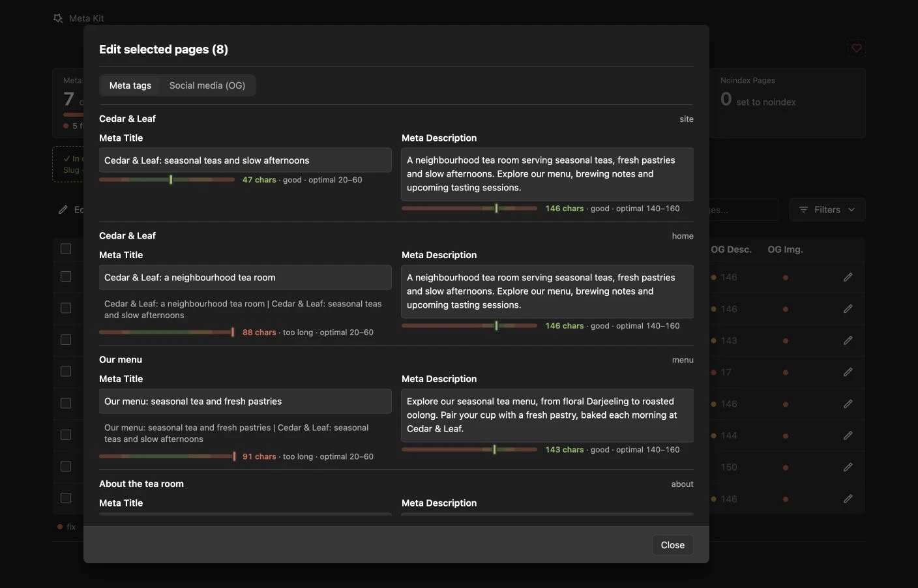This screenshot has height=588, width=918.
Task: Click the '91 chars' too long label
Action: click(259, 457)
